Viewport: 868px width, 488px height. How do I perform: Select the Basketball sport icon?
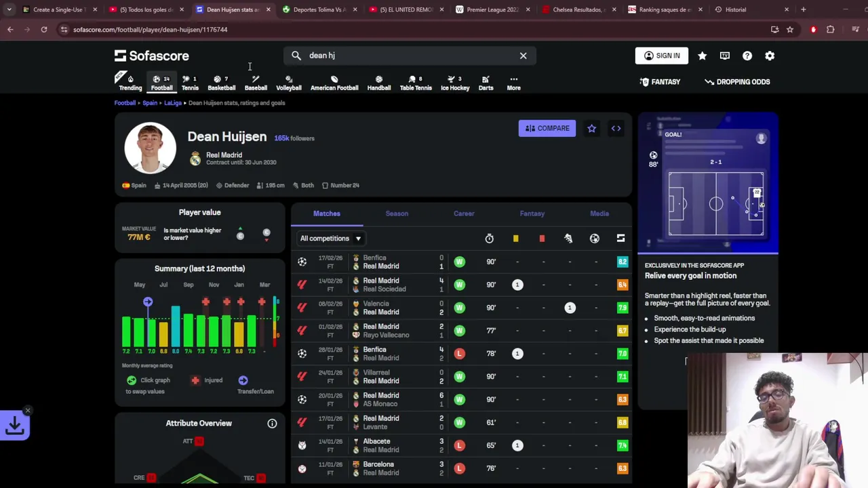click(x=221, y=83)
